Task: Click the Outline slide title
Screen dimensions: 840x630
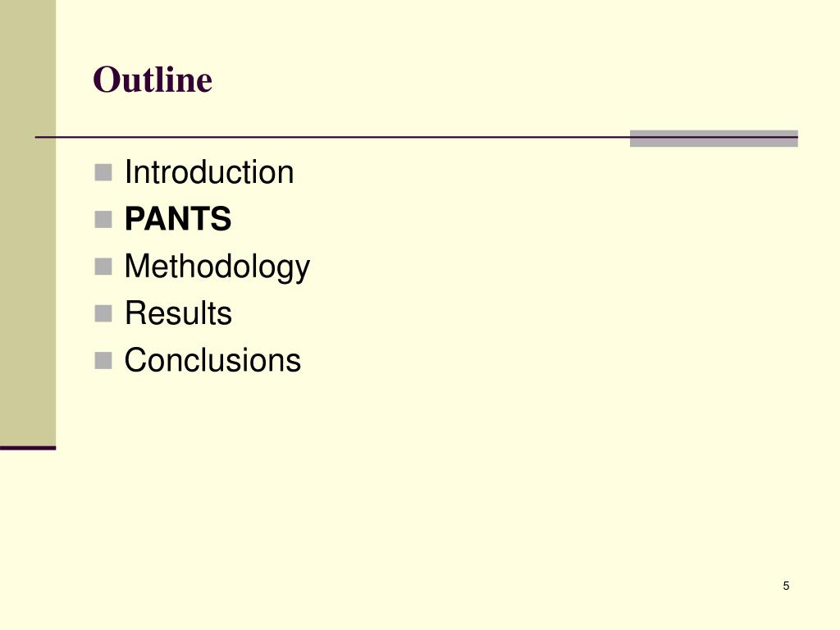Action: (153, 80)
